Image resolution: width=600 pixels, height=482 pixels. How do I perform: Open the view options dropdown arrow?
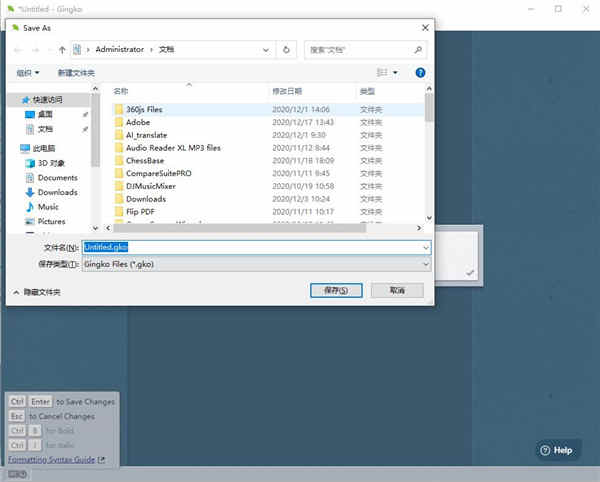tap(395, 73)
